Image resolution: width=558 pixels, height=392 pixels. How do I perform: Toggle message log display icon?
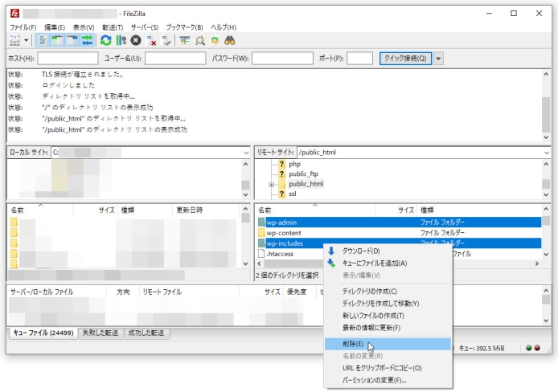click(43, 40)
